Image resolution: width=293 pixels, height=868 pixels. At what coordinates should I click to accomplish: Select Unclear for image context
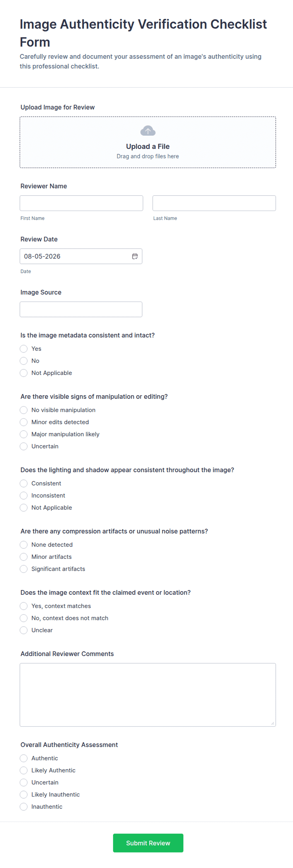[24, 630]
